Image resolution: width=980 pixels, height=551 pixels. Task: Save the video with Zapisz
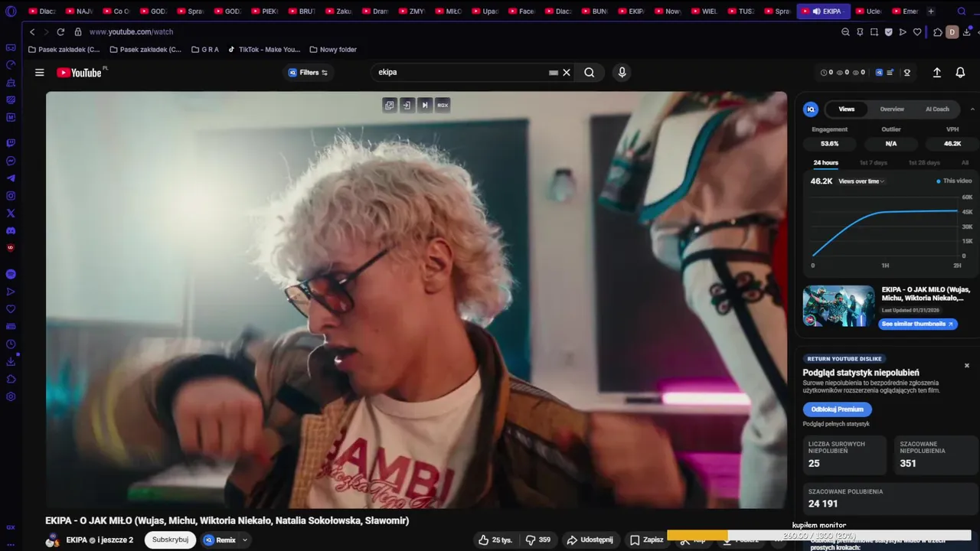point(646,540)
